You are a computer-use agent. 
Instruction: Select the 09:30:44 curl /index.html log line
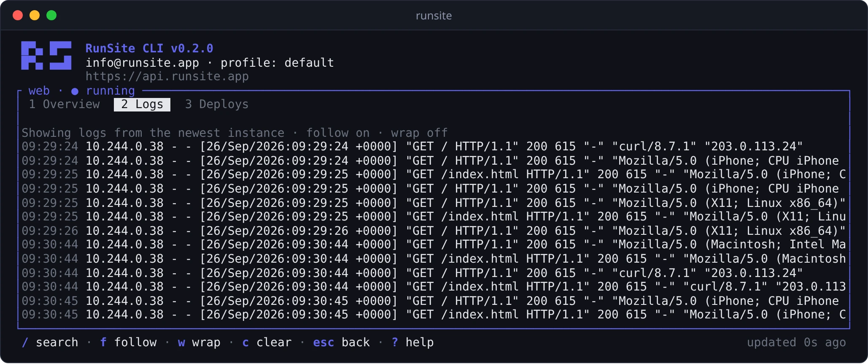[x=434, y=287]
